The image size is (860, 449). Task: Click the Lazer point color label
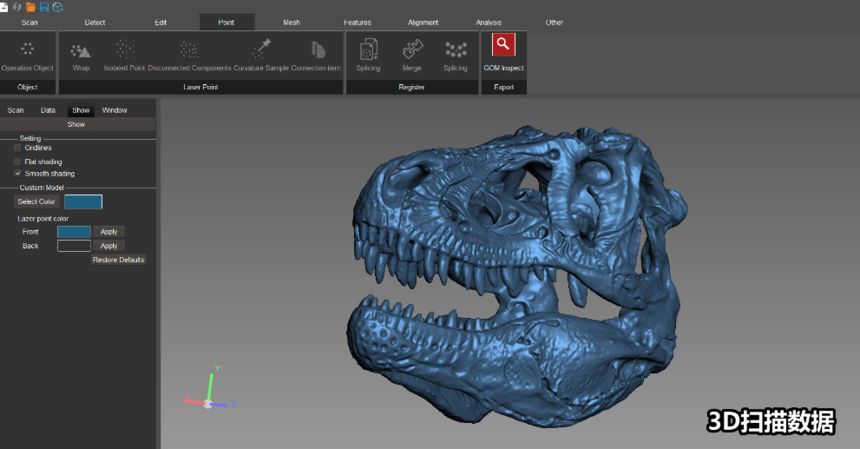click(43, 218)
